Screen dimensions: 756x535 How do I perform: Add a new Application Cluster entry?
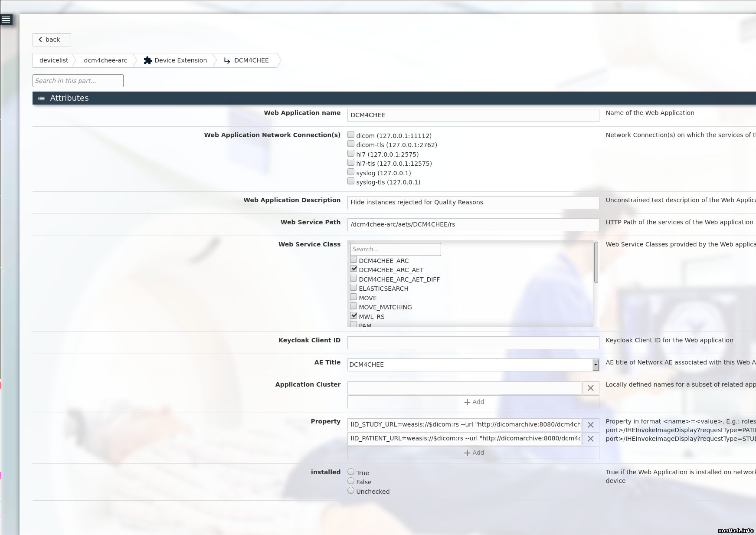473,402
